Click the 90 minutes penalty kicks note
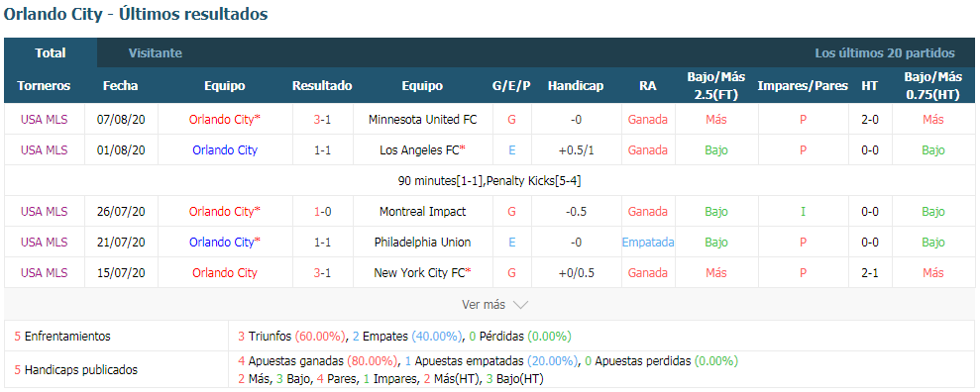Viewport: 980px width, 392px height. tap(490, 181)
